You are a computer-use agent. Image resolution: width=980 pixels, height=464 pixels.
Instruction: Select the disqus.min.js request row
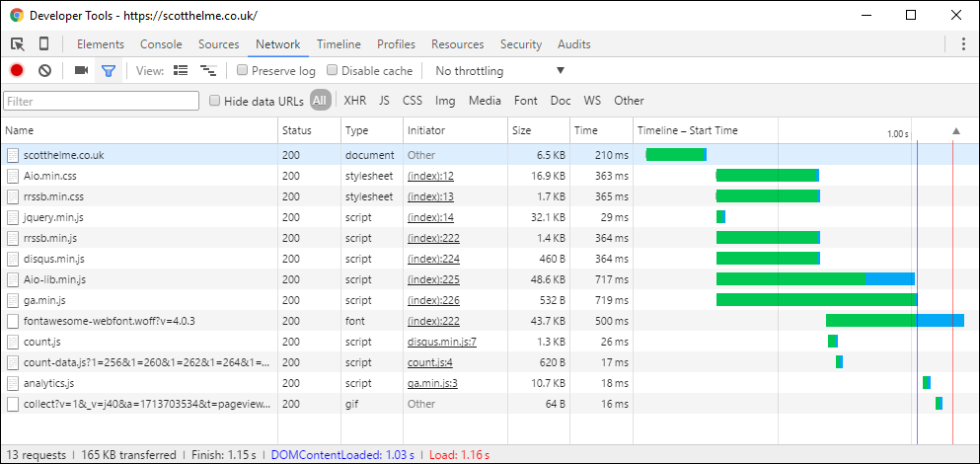point(490,259)
